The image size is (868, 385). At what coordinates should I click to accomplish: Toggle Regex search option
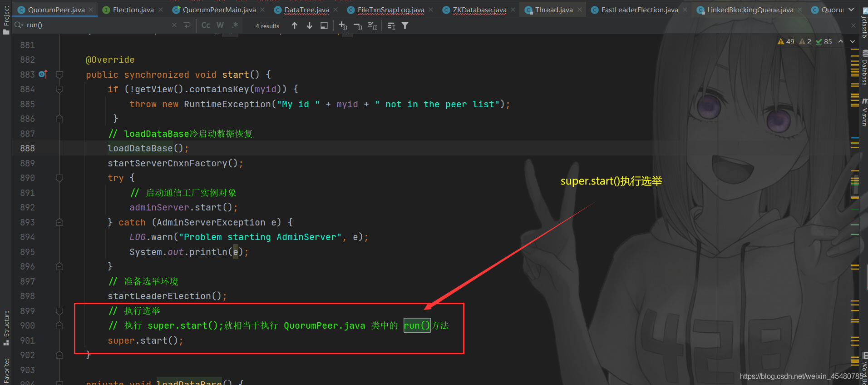235,25
